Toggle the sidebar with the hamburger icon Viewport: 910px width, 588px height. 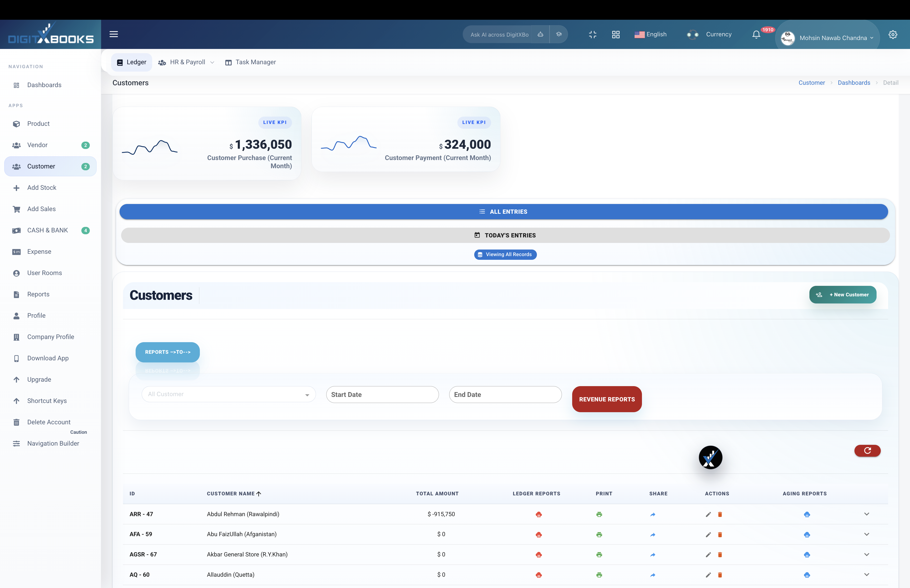pyautogui.click(x=113, y=34)
